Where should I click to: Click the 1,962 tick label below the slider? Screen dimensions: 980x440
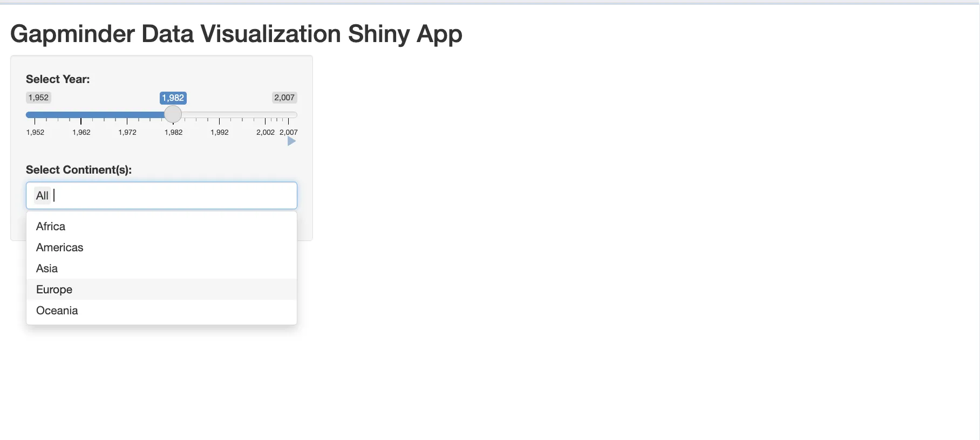pyautogui.click(x=81, y=132)
